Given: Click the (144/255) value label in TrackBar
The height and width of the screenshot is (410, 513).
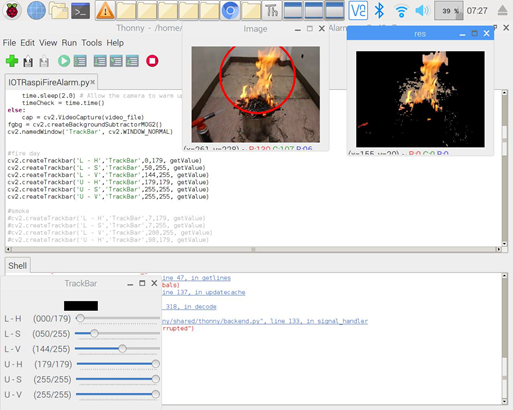Looking at the screenshot, I should tap(51, 349).
